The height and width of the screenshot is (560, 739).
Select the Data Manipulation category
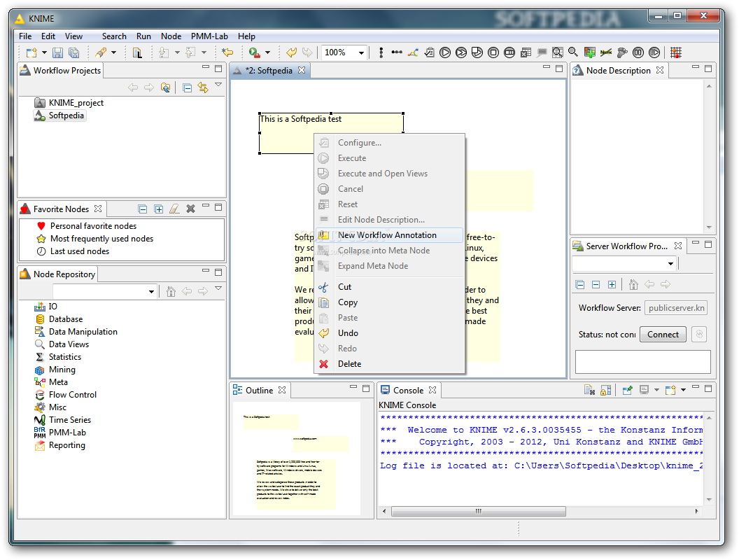click(83, 332)
